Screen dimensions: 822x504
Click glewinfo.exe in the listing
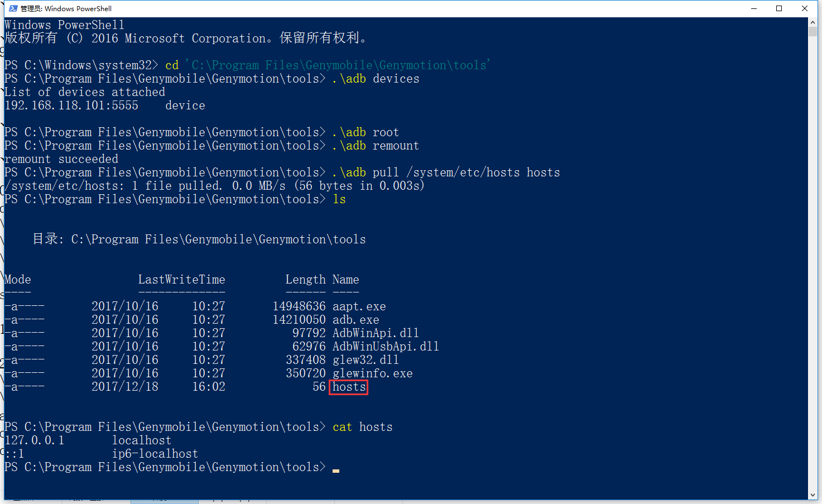pos(373,373)
